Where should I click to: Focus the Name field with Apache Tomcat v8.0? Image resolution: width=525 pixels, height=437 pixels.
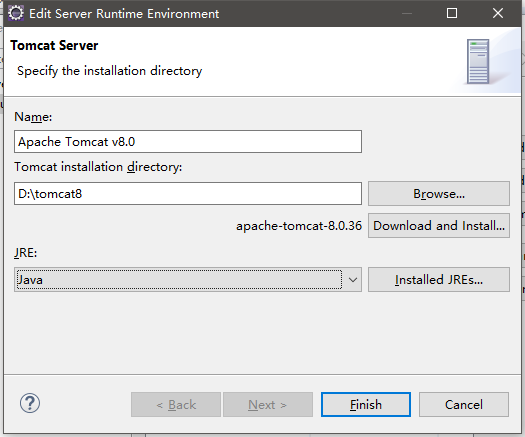click(188, 142)
